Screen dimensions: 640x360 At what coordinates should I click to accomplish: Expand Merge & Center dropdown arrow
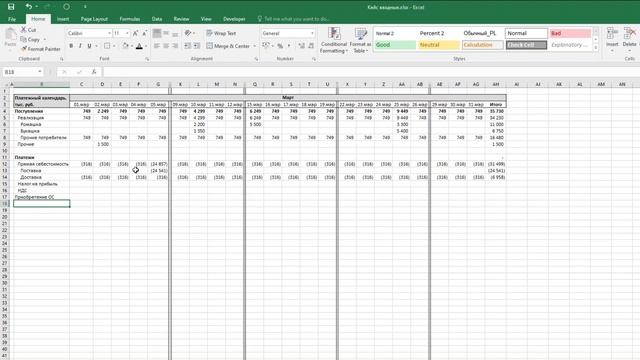[254, 46]
